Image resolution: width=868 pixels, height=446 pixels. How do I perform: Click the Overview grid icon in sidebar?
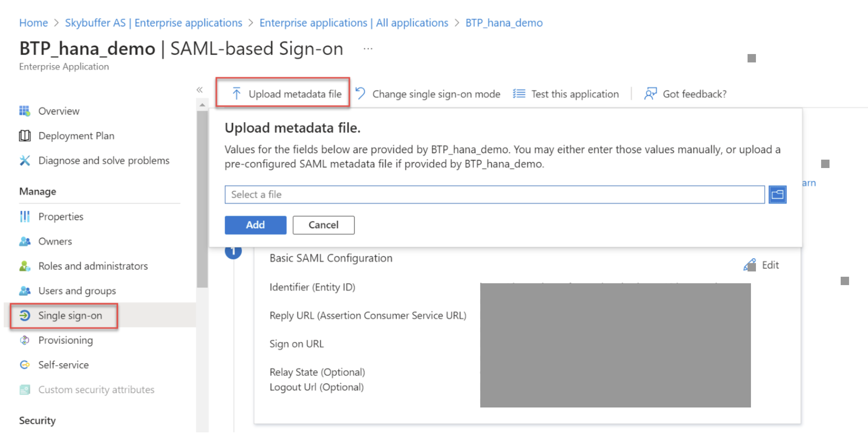25,111
